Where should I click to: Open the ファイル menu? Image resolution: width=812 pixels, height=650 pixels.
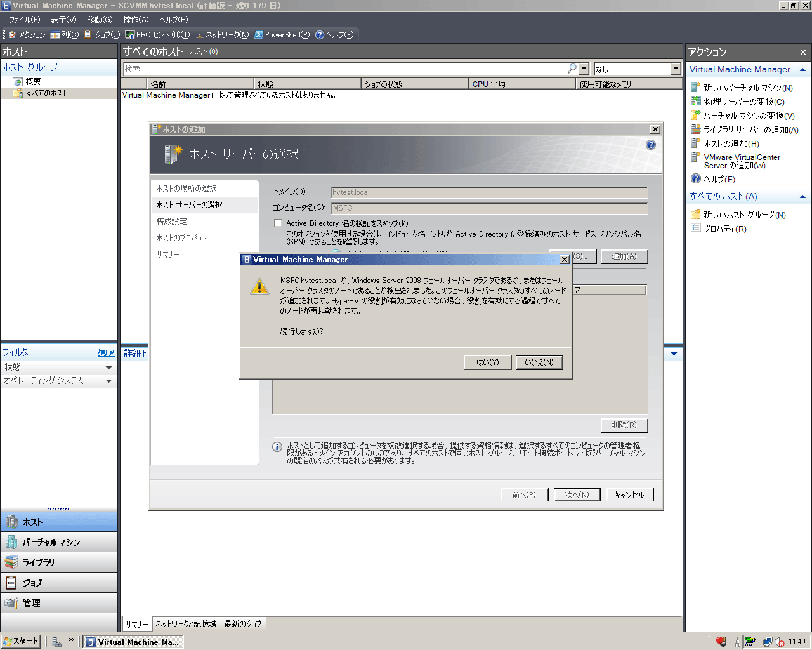tap(24, 20)
